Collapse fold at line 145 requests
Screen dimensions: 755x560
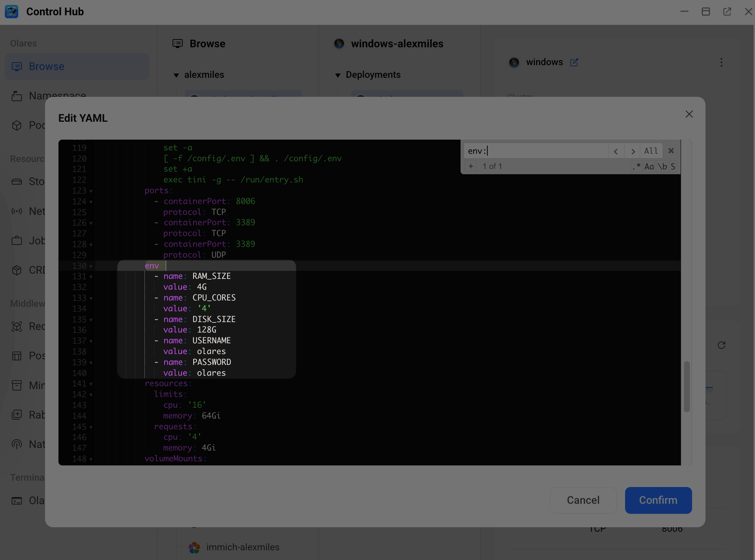point(91,427)
